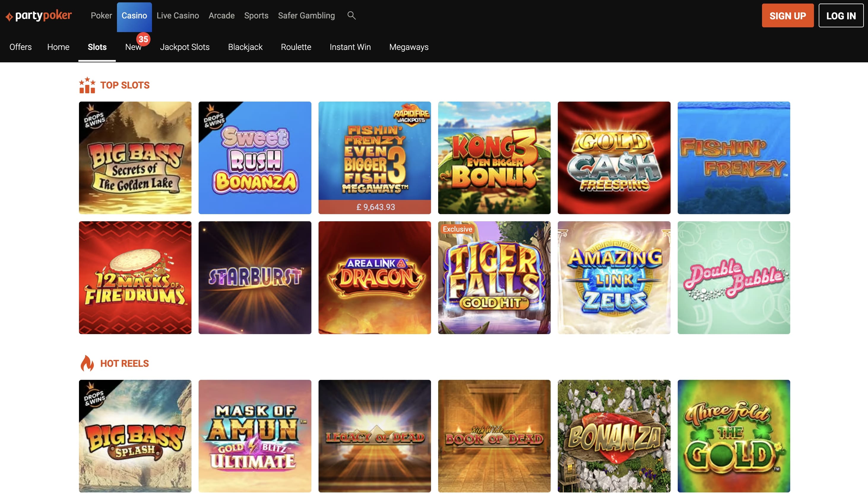Click the Hot Reels flame icon
Screen dimensions: 868x493
click(88, 363)
